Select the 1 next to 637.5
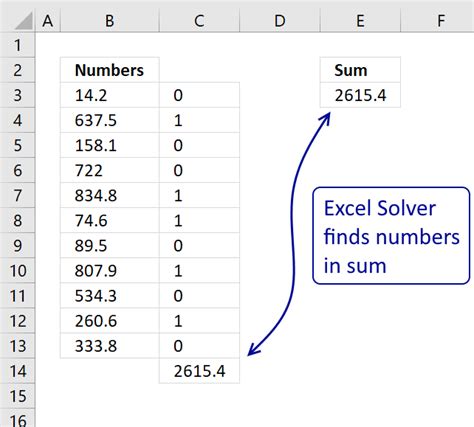This screenshot has width=474, height=427. point(199,120)
